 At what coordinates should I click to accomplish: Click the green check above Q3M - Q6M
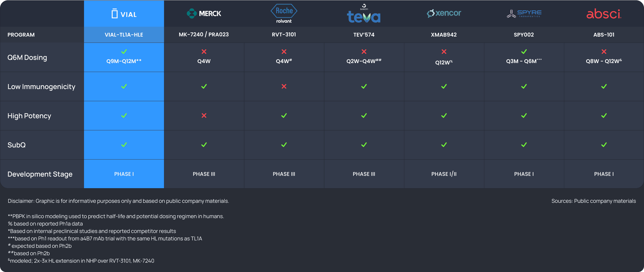click(x=524, y=51)
